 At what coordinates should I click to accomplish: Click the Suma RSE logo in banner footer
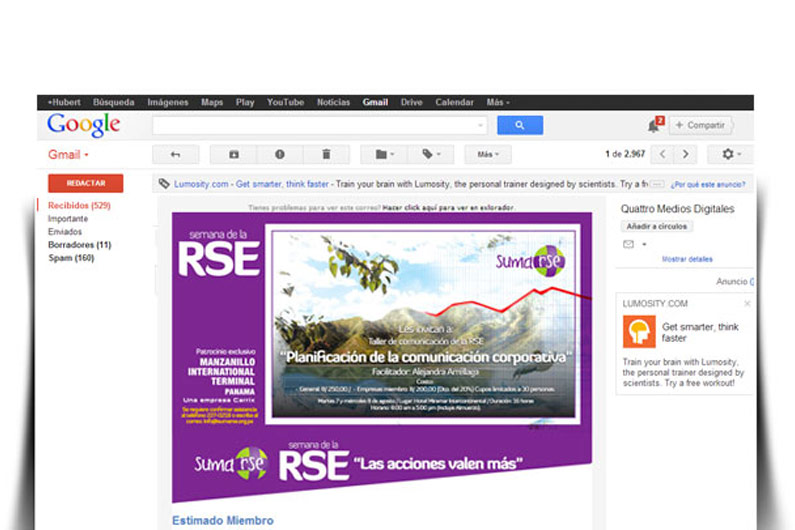coord(231,463)
